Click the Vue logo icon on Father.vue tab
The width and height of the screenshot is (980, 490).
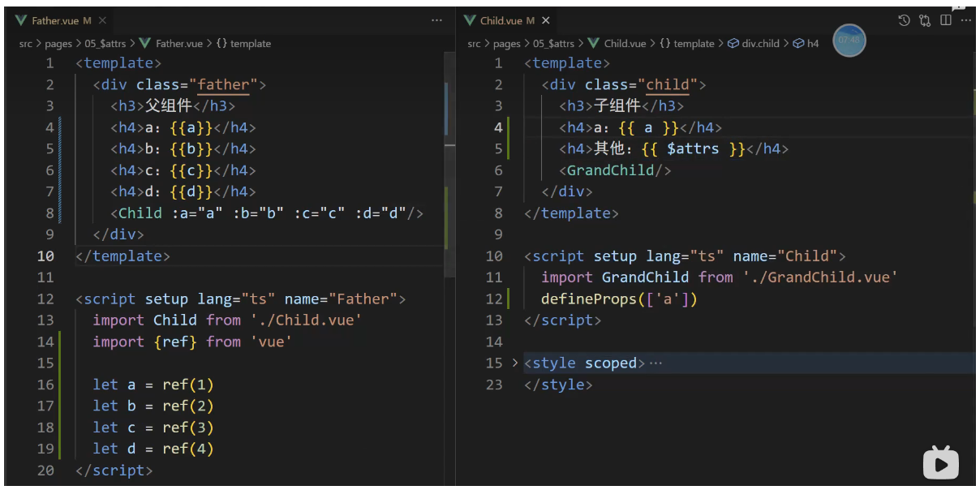point(21,20)
